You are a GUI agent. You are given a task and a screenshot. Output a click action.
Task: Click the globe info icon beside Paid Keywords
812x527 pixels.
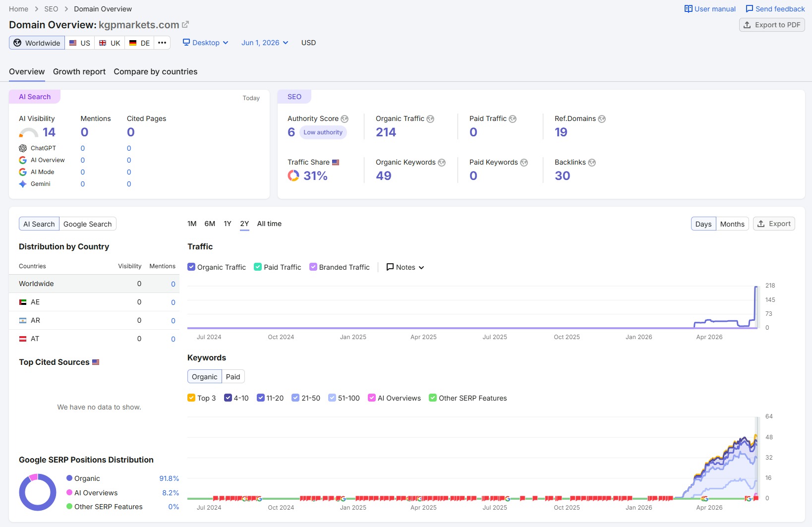pos(524,163)
